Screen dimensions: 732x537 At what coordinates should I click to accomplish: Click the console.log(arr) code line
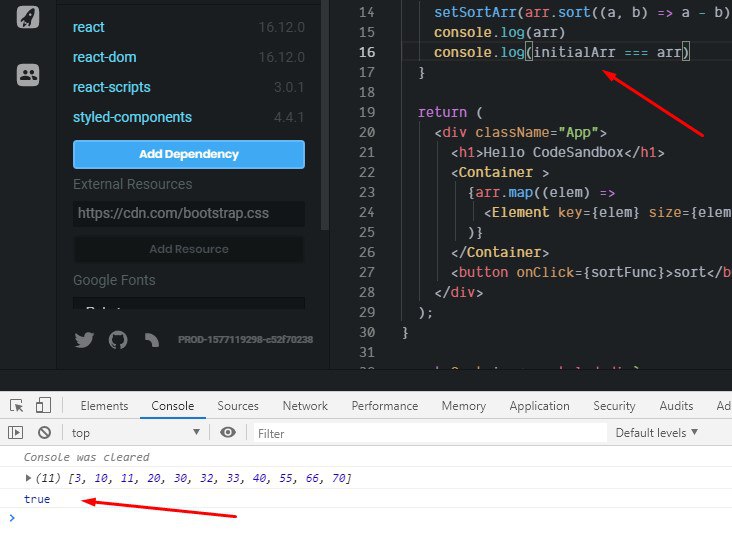tap(500, 32)
